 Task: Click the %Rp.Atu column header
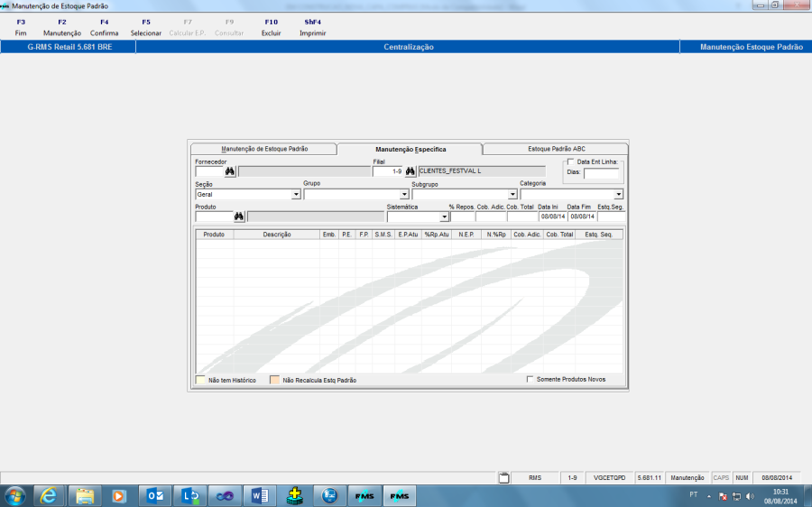437,235
